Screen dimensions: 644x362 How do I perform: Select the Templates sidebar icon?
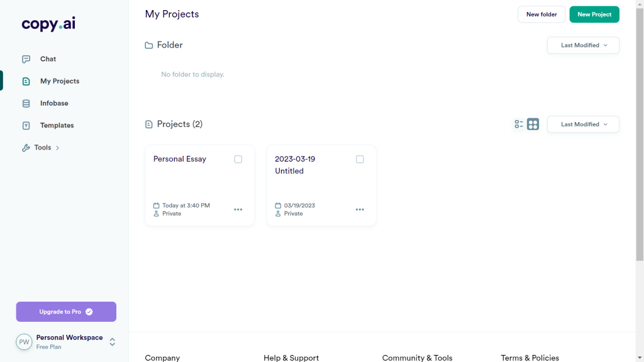tap(25, 125)
